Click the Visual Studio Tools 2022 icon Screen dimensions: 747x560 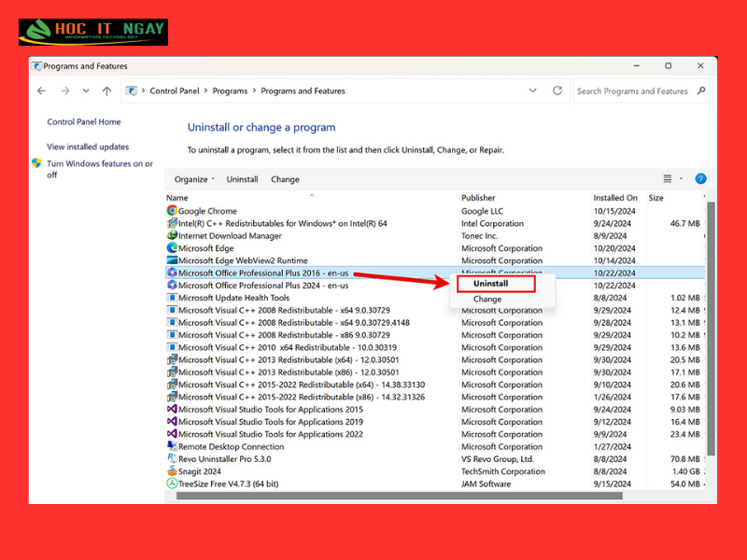tap(172, 434)
